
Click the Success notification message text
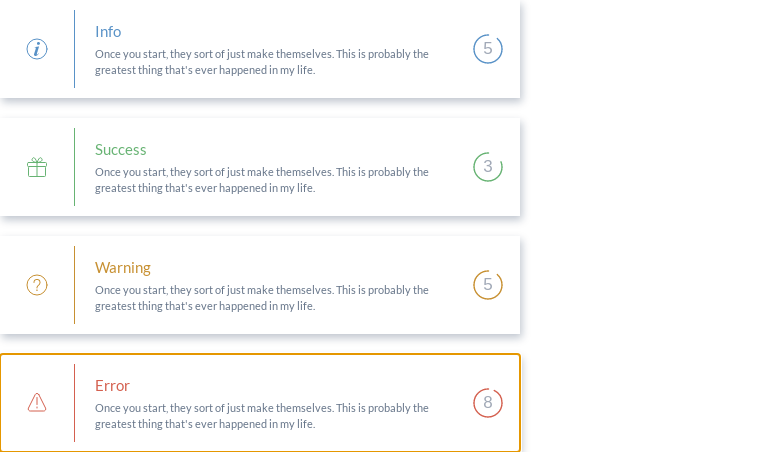tap(262, 180)
